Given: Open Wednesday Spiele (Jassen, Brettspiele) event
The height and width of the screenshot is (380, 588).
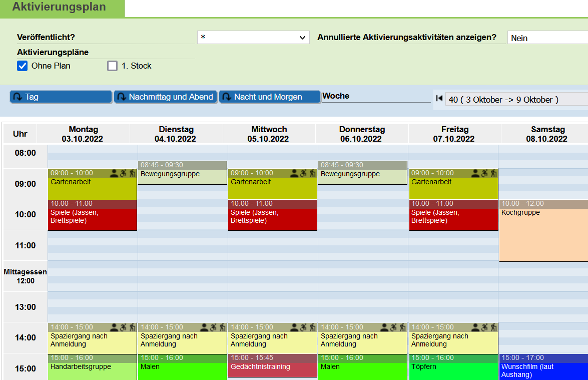Looking at the screenshot, I should (273, 215).
